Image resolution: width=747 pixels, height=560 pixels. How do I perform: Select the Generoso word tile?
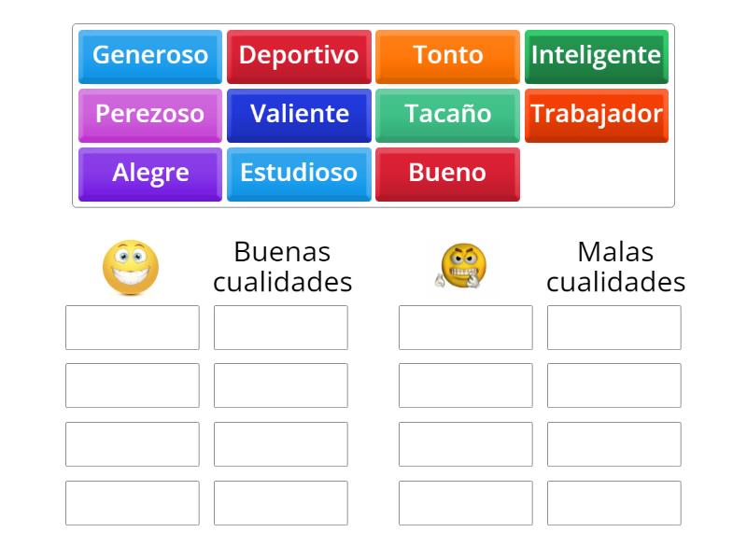(150, 55)
